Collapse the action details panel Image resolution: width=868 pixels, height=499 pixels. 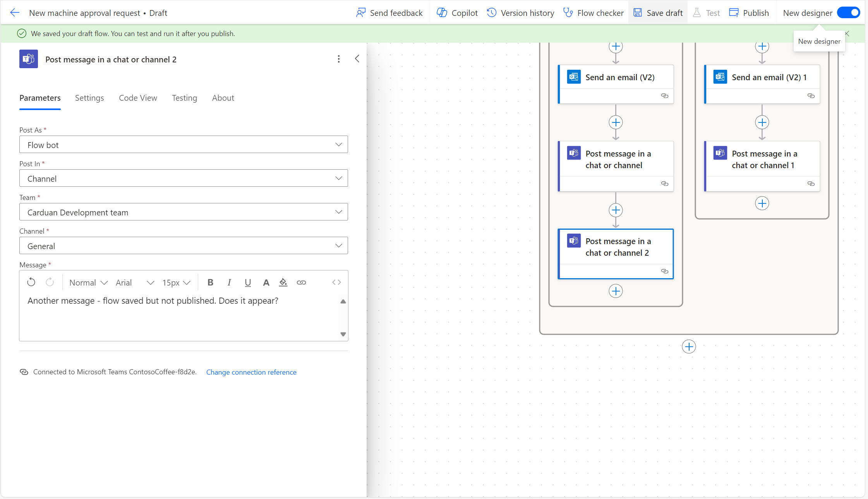pos(357,59)
